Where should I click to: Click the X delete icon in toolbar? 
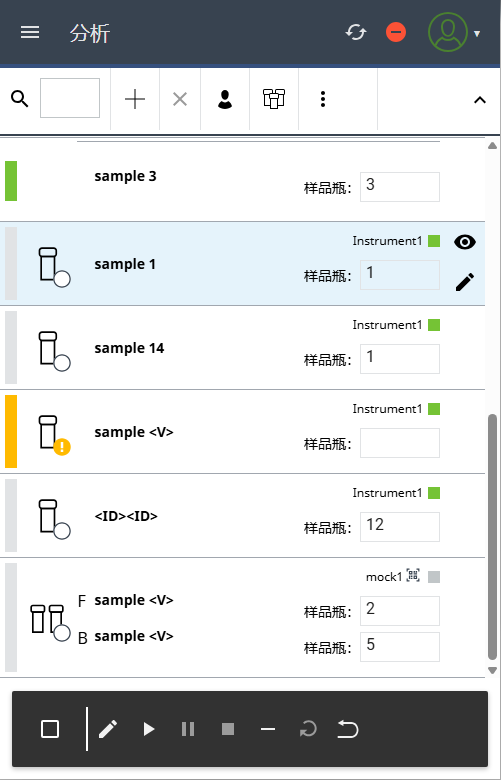pos(180,99)
